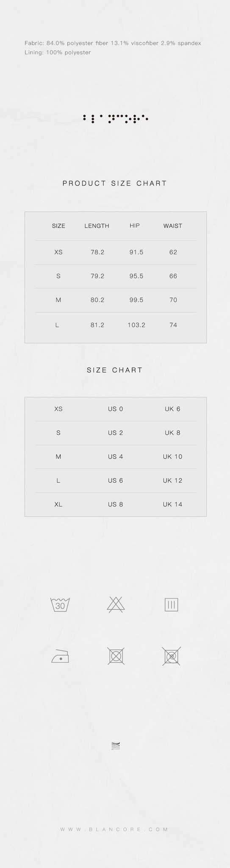The height and width of the screenshot is (868, 230).
Task: Select the WAIST column header
Action: pyautogui.click(x=173, y=225)
